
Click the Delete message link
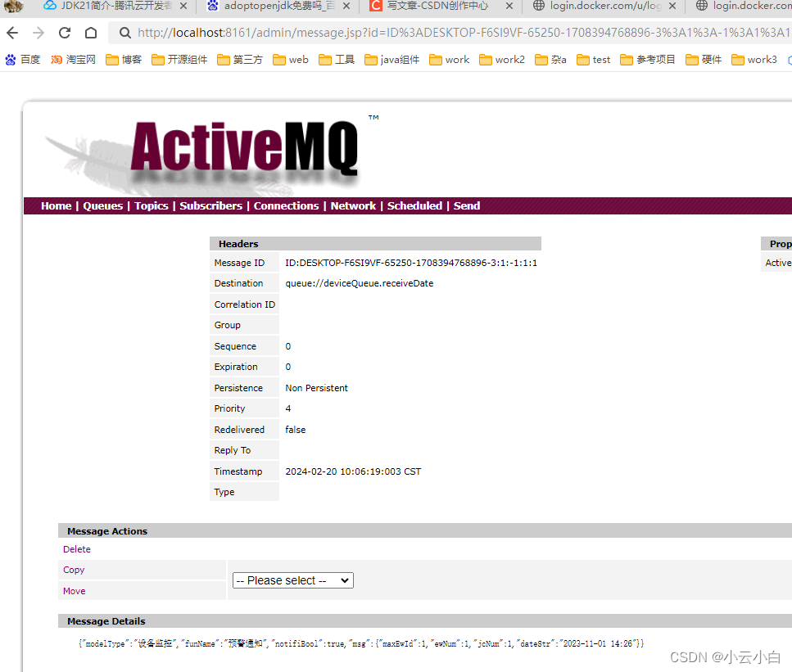pos(77,549)
